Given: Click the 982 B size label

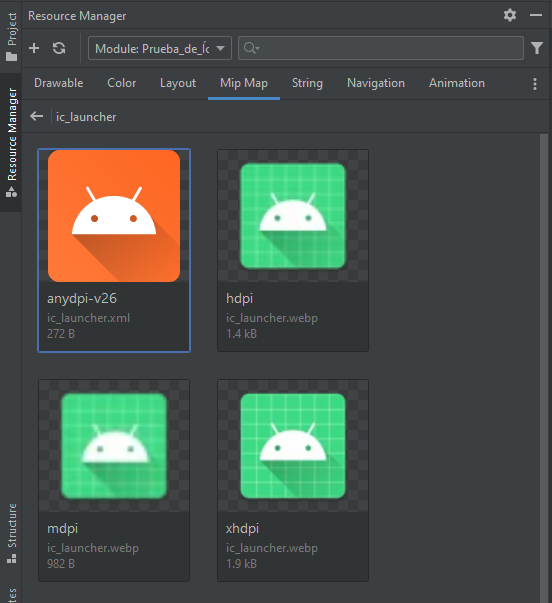Looking at the screenshot, I should (61, 564).
